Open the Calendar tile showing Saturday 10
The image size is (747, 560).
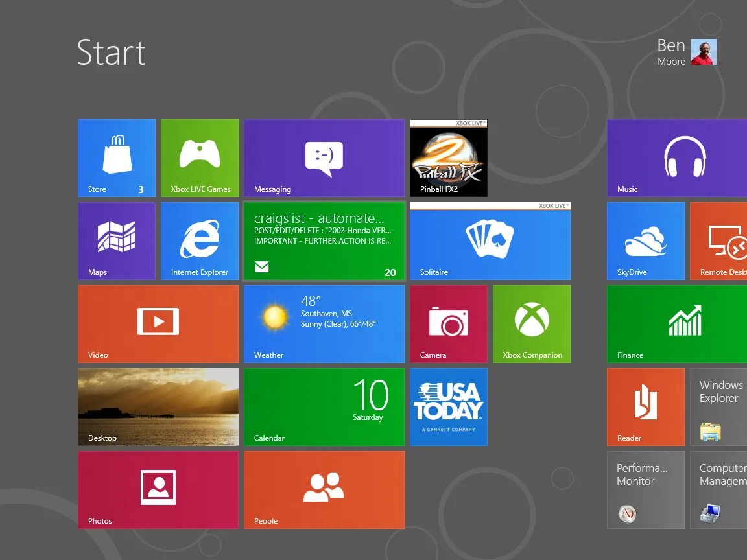pyautogui.click(x=324, y=407)
